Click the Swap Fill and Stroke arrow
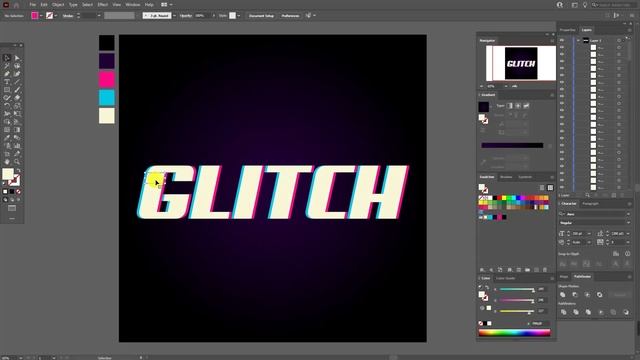The image size is (640, 360). 18,171
